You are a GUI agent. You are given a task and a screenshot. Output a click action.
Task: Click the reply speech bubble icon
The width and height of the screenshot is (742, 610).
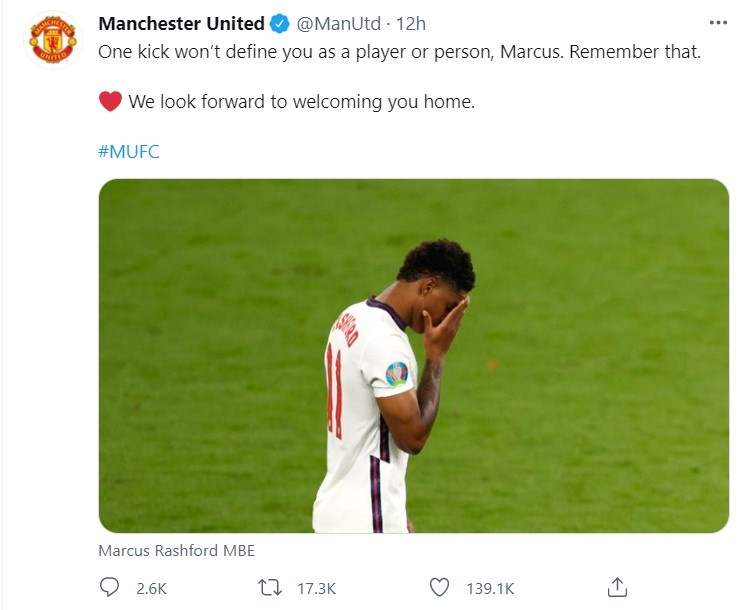coord(110,587)
